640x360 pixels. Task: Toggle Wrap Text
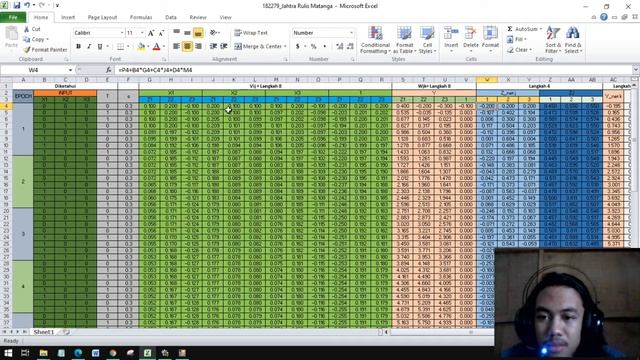pyautogui.click(x=251, y=33)
